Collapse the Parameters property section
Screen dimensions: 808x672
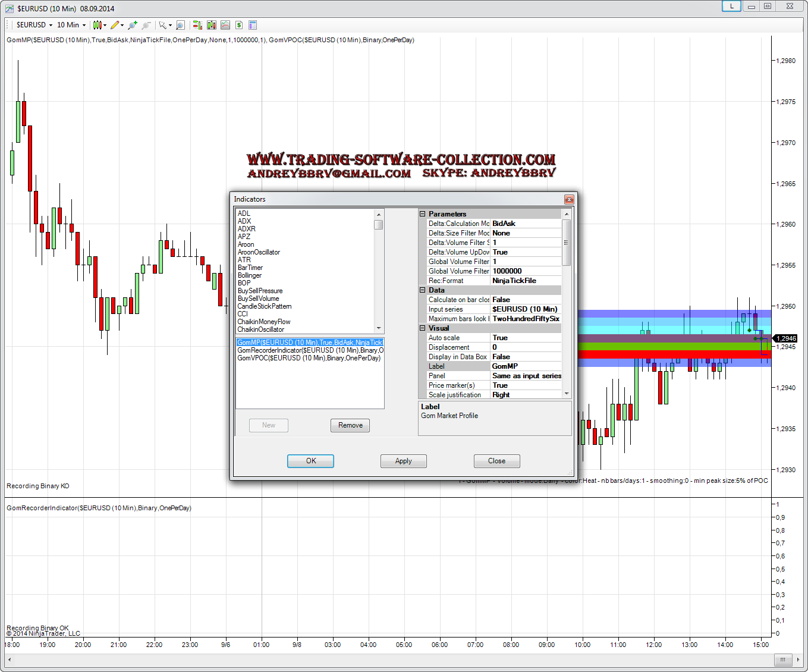point(423,214)
